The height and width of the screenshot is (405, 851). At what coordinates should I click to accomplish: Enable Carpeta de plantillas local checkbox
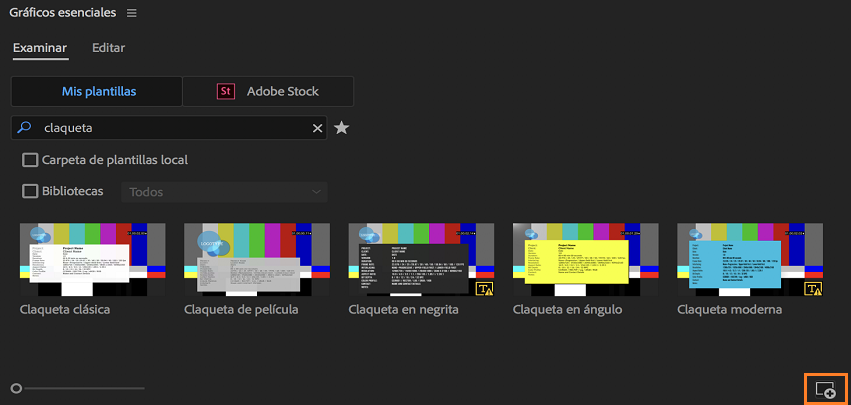(30, 160)
